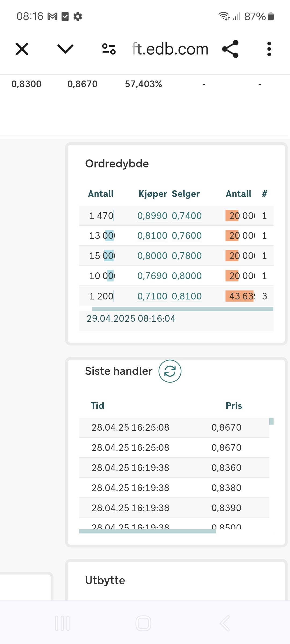Tap the Android home button
Viewport: 290px width, 644px height.
pos(143,623)
